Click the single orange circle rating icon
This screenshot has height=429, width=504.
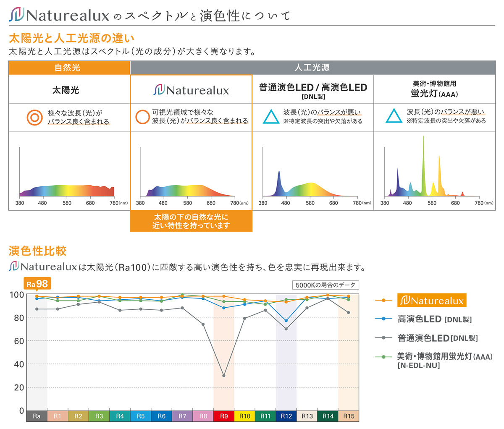tap(143, 117)
